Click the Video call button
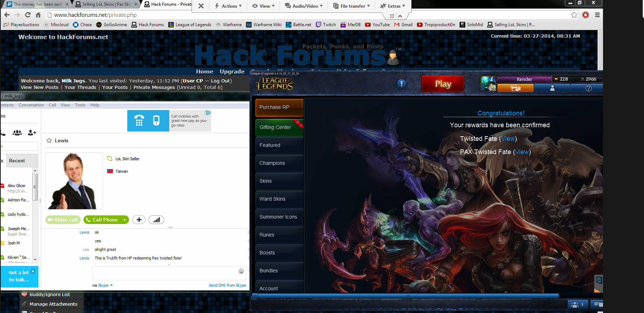 click(63, 220)
